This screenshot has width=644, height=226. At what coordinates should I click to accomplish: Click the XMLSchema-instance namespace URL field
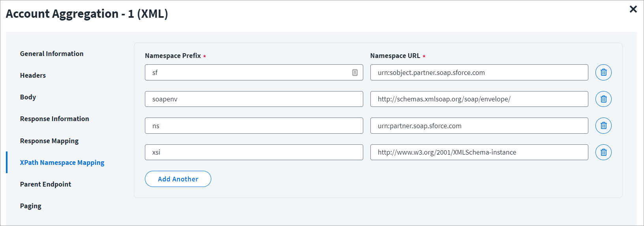[479, 152]
